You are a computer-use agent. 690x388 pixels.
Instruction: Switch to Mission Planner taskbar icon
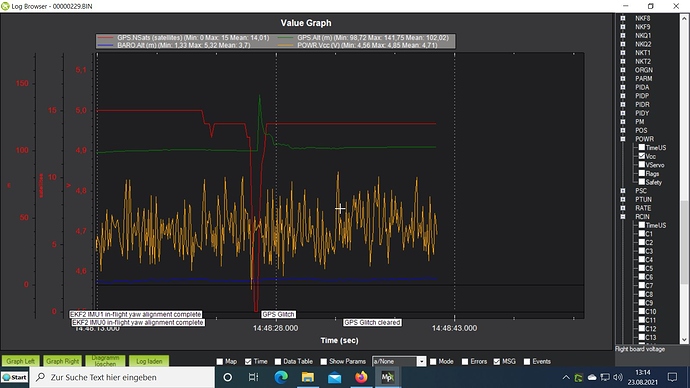[x=388, y=377]
